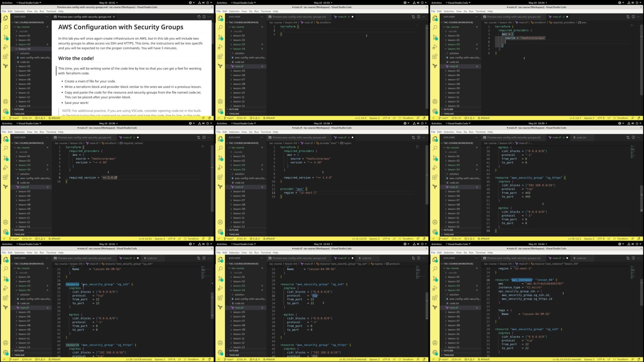Open Visual Studio Code app menu in 10:44 top bar

[459, 244]
